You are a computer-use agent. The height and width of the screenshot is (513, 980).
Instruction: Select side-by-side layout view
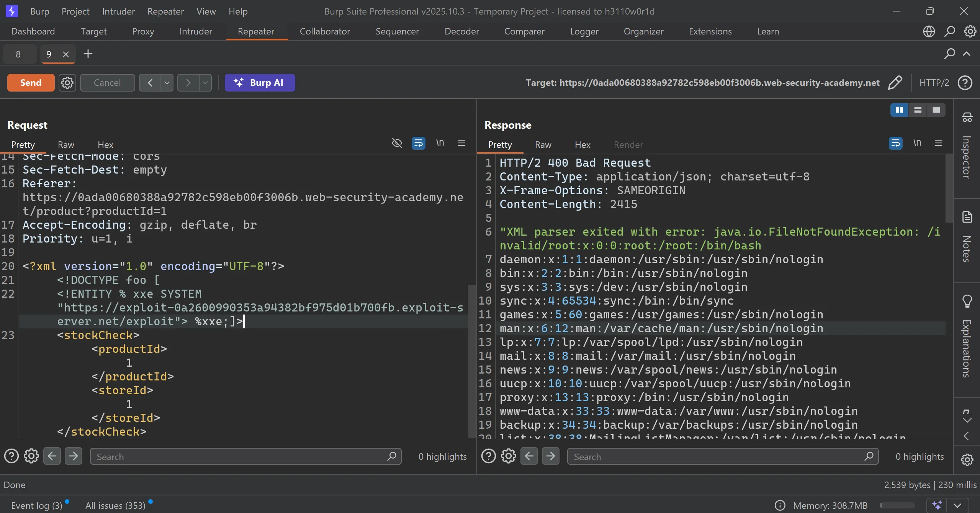pos(899,110)
